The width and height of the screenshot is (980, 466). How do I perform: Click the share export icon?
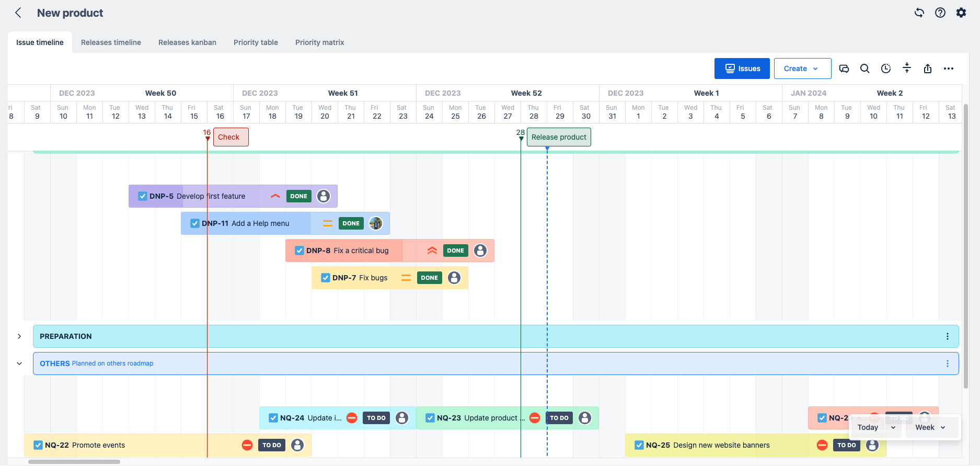[x=927, y=69]
